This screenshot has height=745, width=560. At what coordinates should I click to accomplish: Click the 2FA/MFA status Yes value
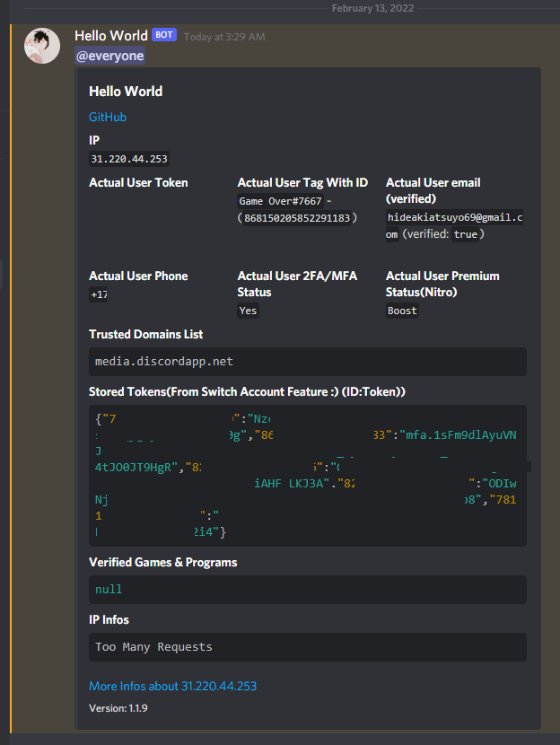tap(248, 311)
